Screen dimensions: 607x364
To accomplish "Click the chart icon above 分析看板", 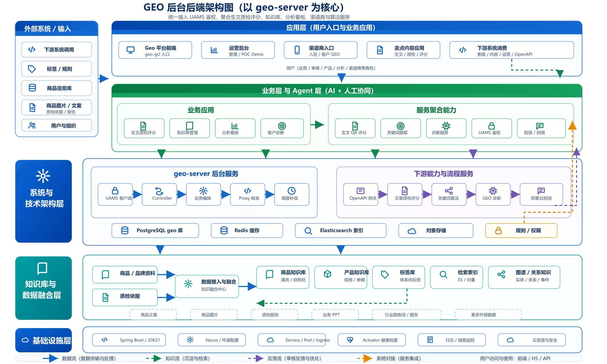I will 234,126.
